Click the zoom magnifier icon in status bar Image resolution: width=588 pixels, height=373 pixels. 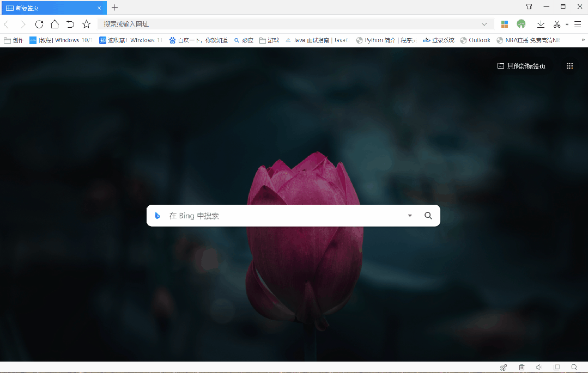pos(574,368)
